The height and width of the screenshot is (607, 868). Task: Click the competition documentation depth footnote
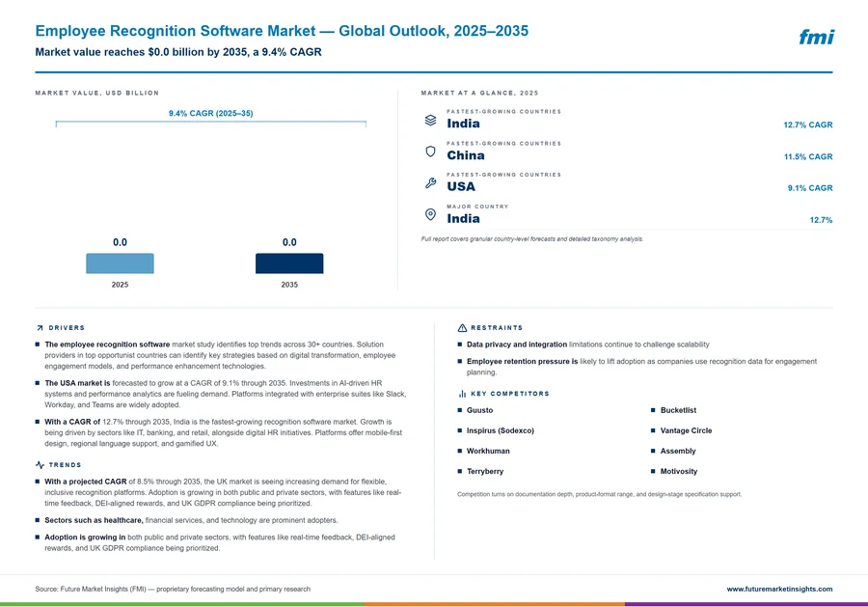(599, 494)
